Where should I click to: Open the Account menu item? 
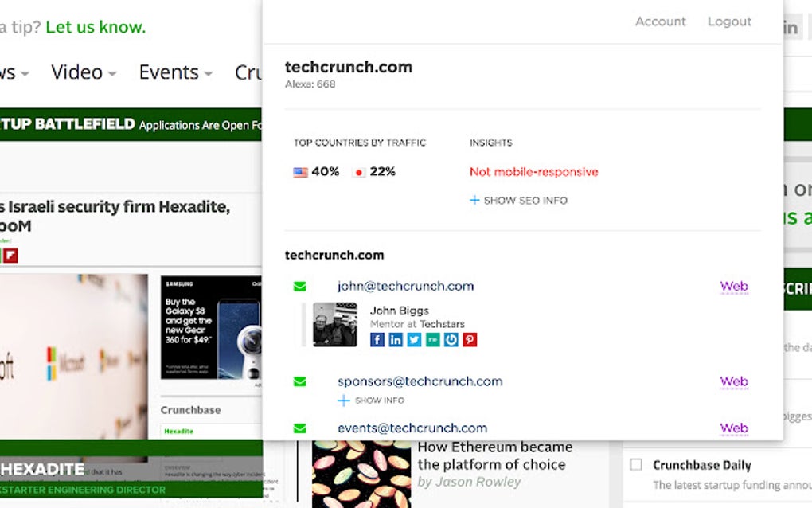pos(660,21)
